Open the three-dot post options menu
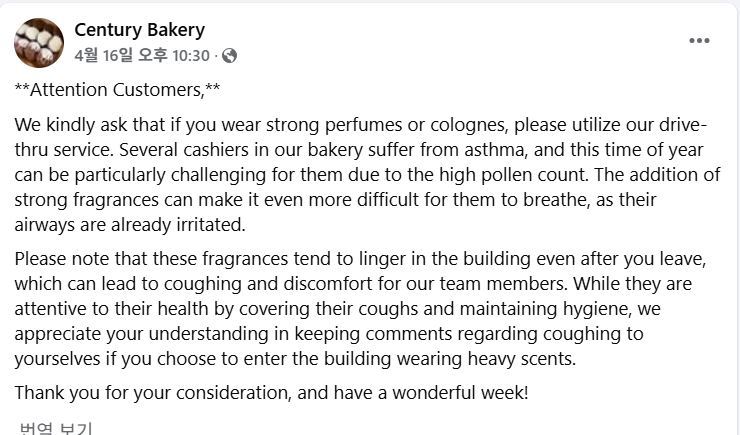 [x=699, y=41]
